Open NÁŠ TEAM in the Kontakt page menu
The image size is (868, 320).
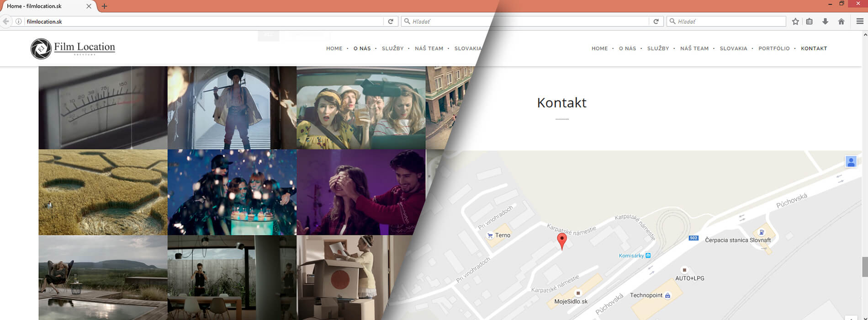click(694, 48)
